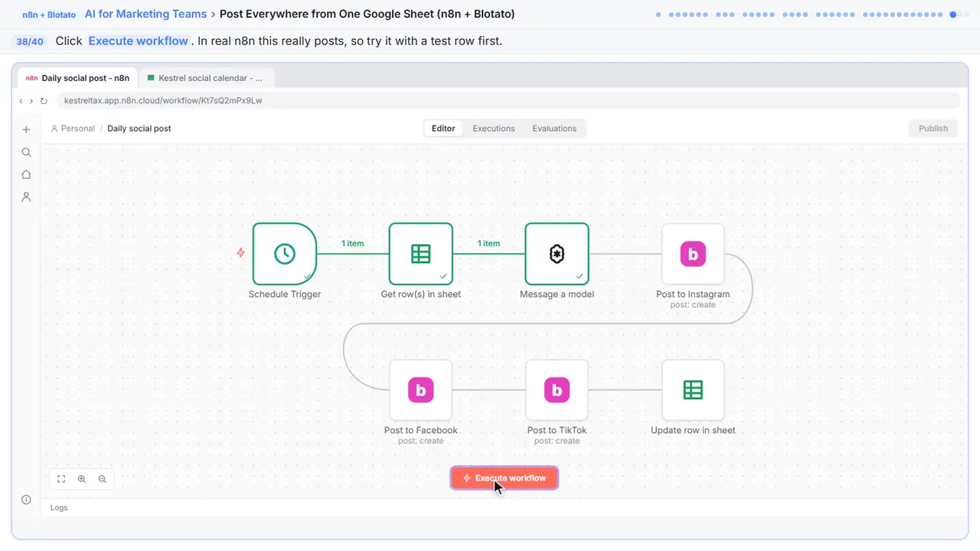Open search from the n8n sidebar
Screen dimensions: 980x551
(x=26, y=152)
